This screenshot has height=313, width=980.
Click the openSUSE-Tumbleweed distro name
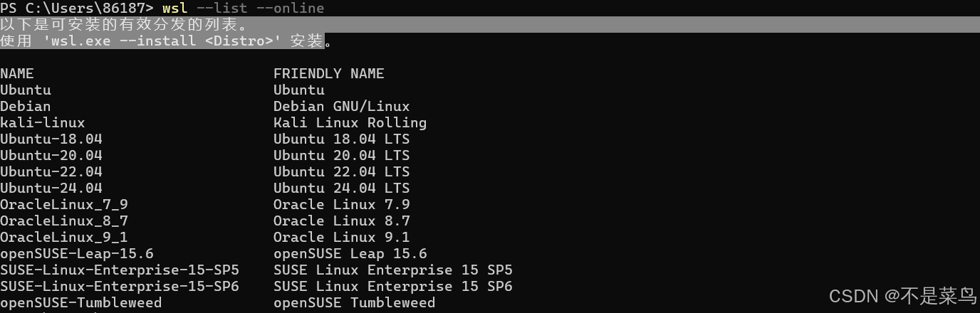[x=81, y=302]
